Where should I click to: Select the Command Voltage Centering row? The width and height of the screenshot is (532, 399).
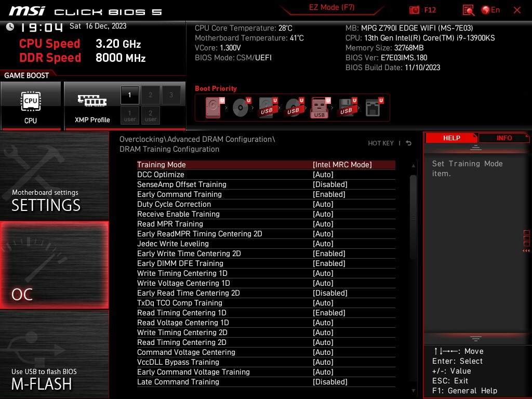pyautogui.click(x=266, y=352)
